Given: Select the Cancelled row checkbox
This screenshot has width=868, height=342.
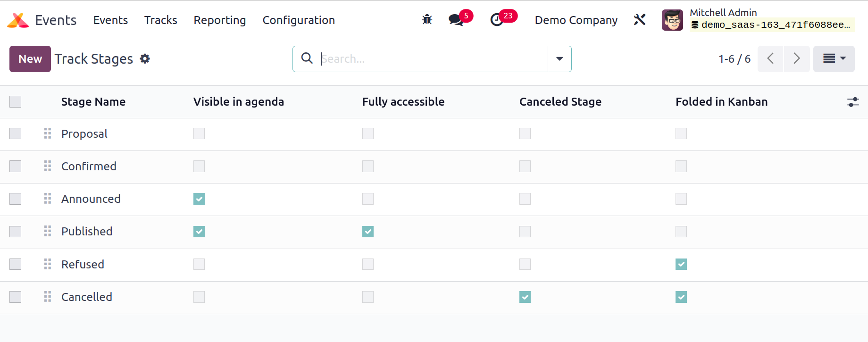Looking at the screenshot, I should [x=16, y=297].
